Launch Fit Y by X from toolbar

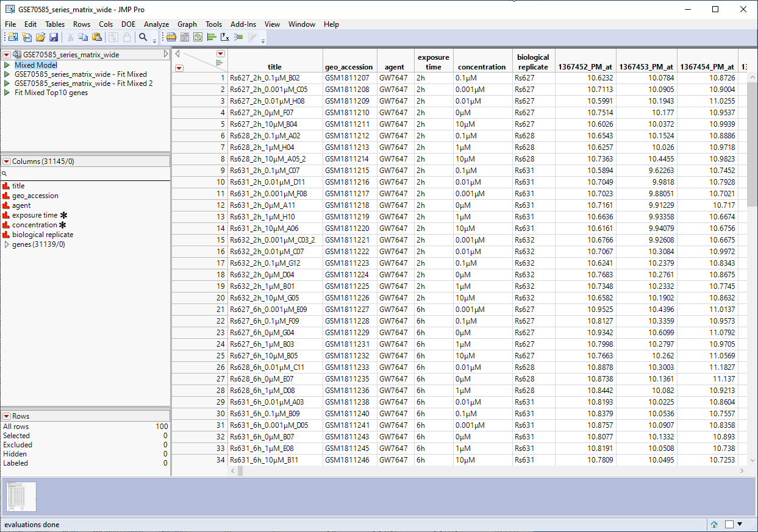(225, 37)
